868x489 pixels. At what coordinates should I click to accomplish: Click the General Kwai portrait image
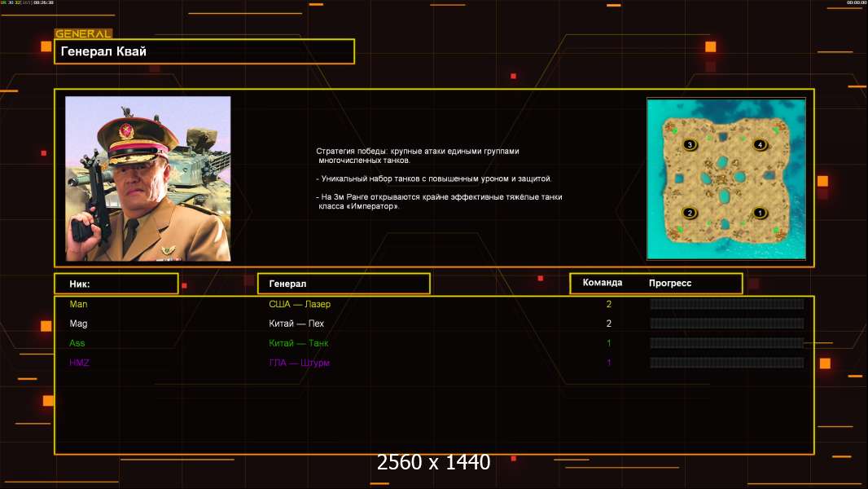[x=147, y=178]
